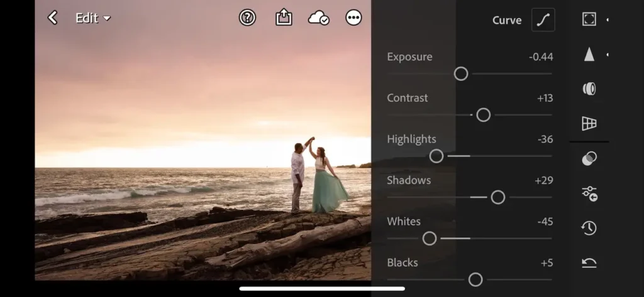Click the Exposure label

pos(409,57)
